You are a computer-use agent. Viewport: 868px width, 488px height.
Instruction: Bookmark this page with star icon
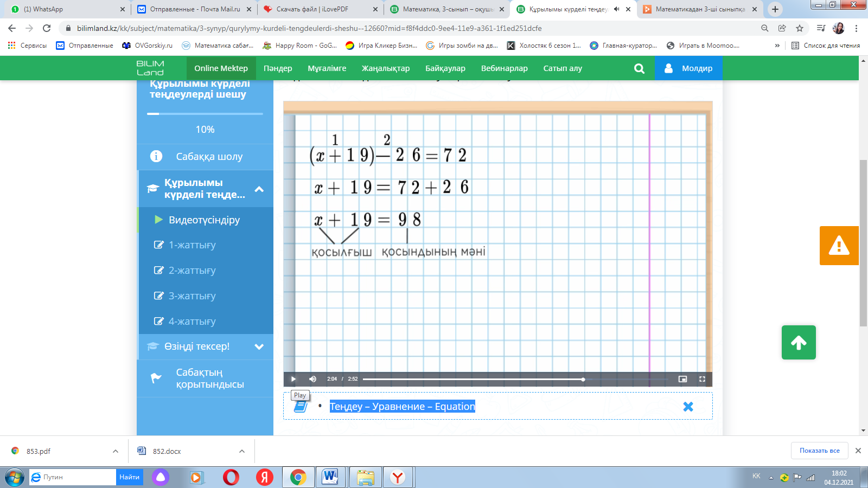click(x=800, y=28)
